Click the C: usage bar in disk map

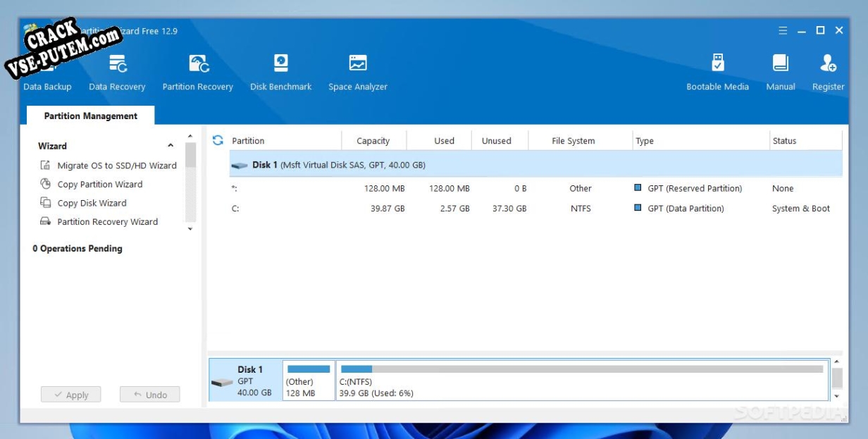click(582, 369)
